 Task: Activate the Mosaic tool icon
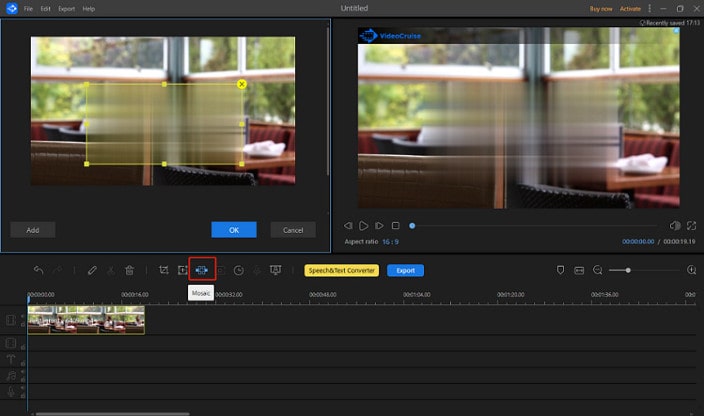click(x=202, y=270)
